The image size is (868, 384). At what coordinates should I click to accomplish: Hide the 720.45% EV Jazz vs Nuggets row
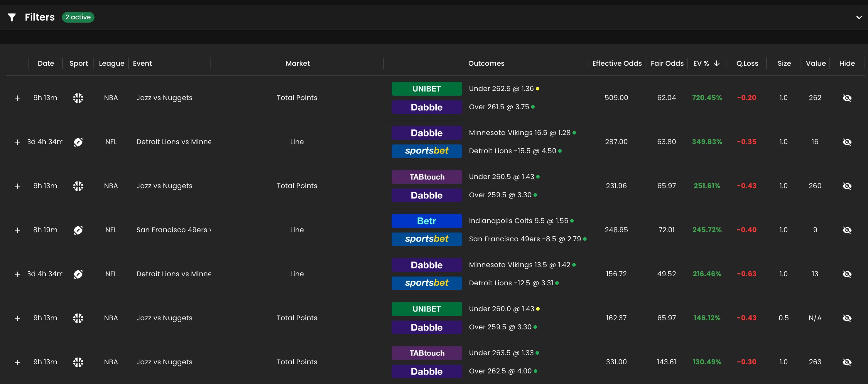[847, 98]
